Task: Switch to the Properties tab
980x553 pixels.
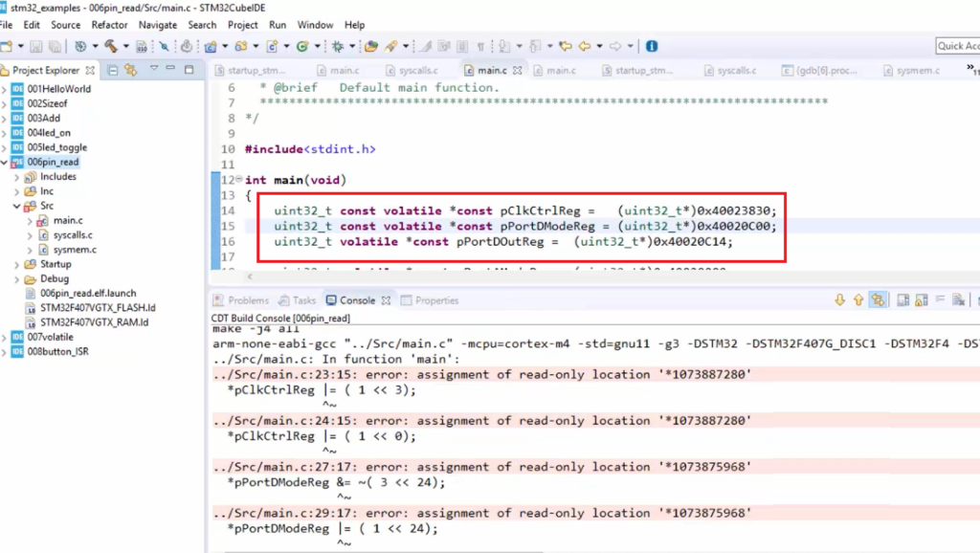Action: click(x=430, y=300)
